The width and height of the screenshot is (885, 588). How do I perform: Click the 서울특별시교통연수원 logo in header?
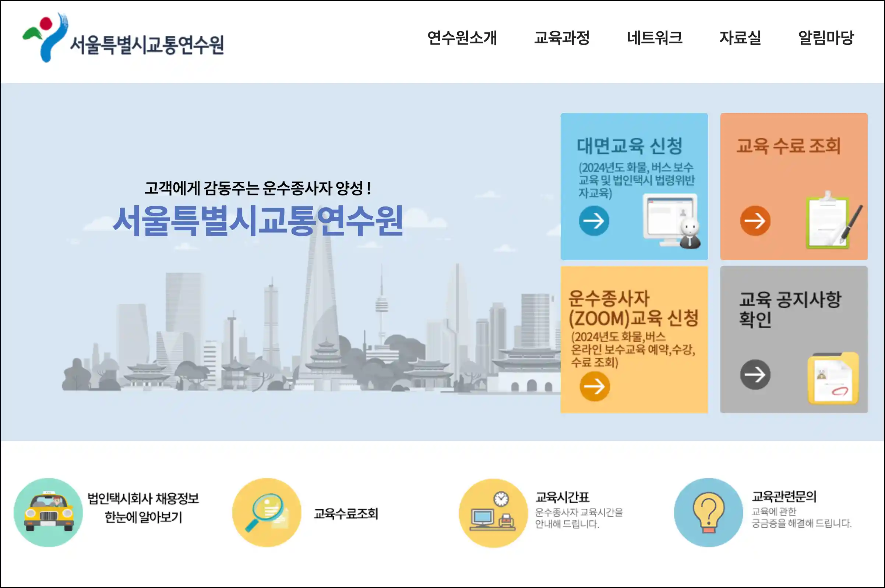point(123,38)
